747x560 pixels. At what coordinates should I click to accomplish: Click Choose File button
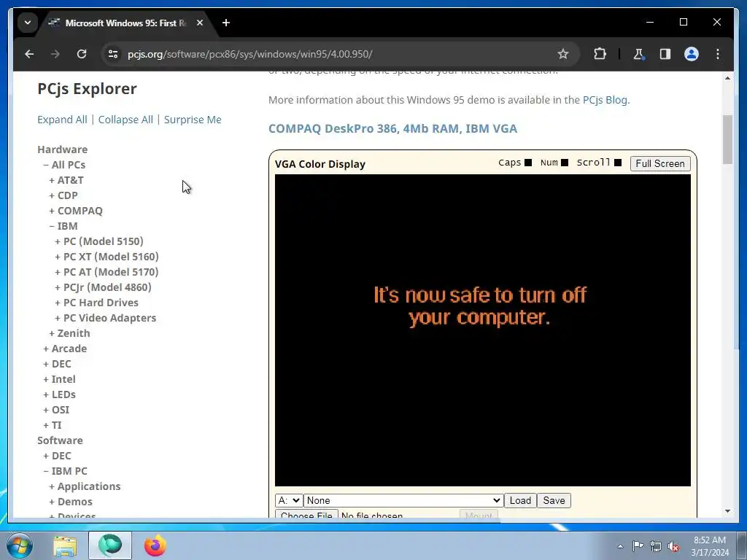coord(306,515)
